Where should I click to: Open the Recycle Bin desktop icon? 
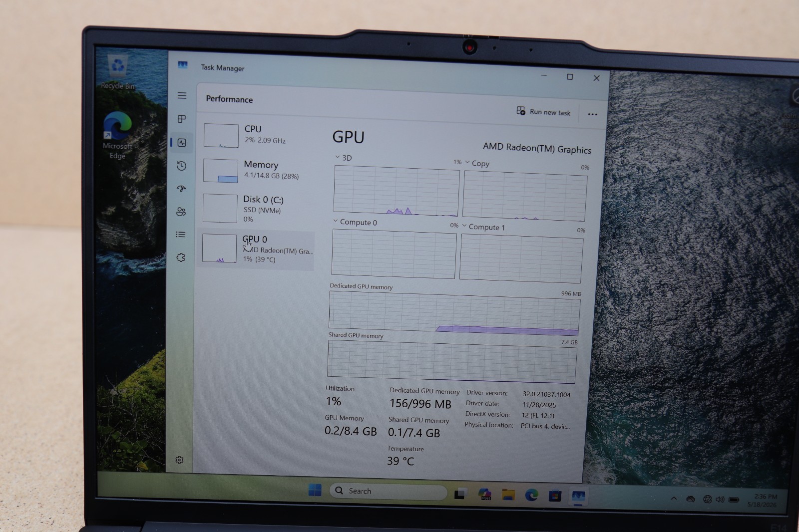click(118, 72)
